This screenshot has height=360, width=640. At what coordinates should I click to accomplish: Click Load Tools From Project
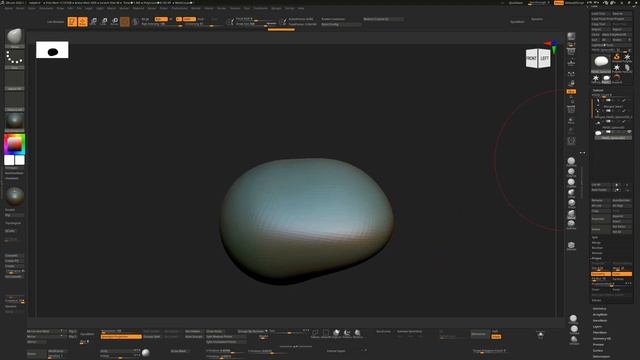pos(611,19)
